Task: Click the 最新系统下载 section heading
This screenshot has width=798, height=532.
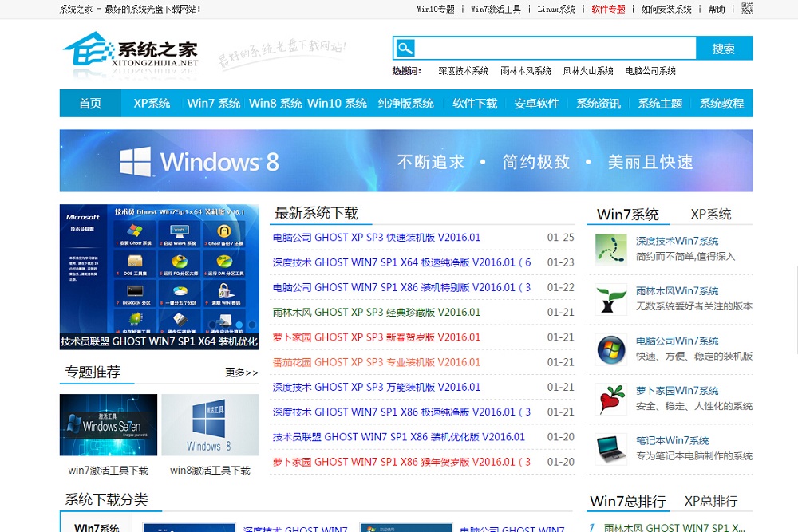Action: [317, 213]
